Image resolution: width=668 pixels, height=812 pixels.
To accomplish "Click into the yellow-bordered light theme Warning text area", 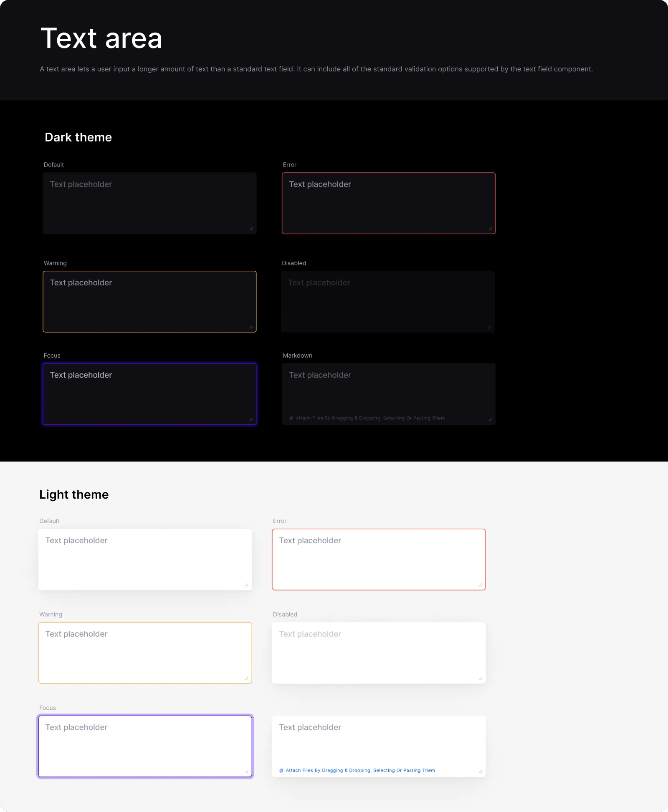I will tap(145, 653).
